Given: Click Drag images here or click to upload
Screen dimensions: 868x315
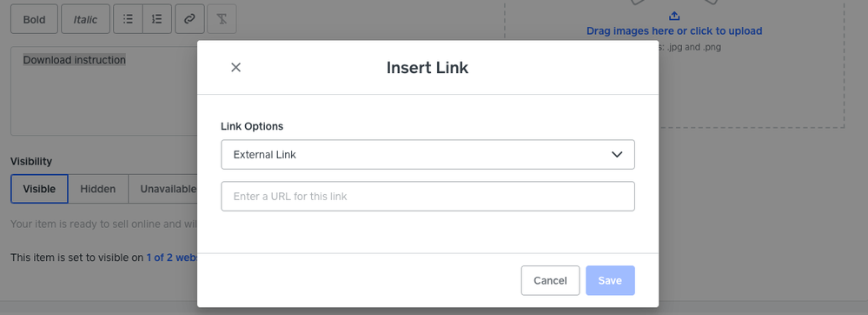Looking at the screenshot, I should click(674, 31).
